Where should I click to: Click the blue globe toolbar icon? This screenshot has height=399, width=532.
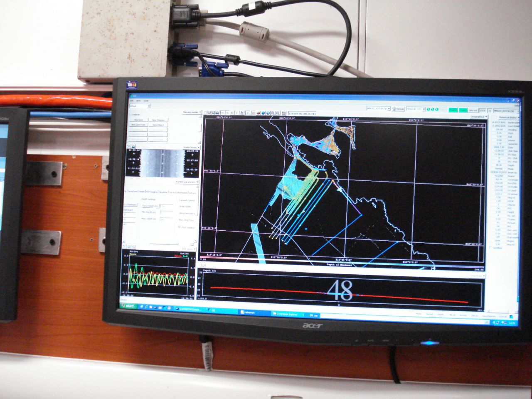pyautogui.click(x=263, y=113)
